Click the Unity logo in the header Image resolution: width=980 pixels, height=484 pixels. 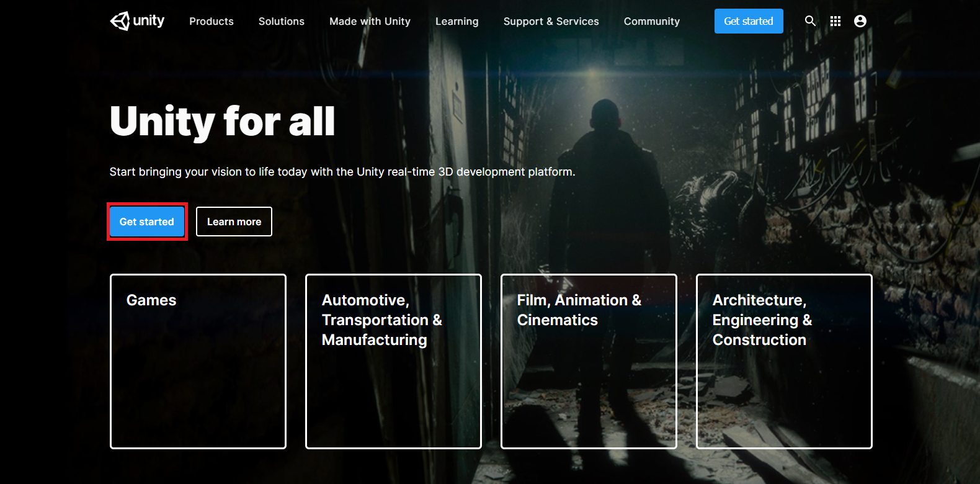[x=137, y=21]
